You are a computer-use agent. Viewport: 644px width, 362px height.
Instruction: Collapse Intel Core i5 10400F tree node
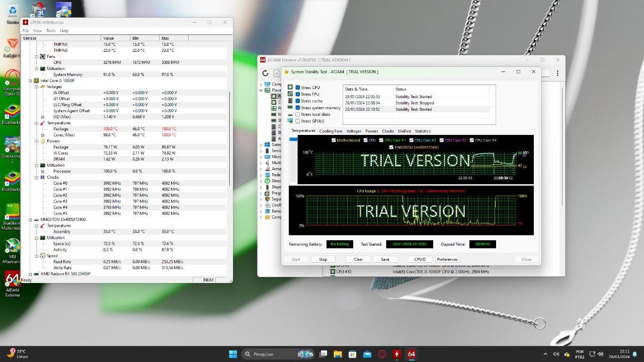click(x=30, y=81)
